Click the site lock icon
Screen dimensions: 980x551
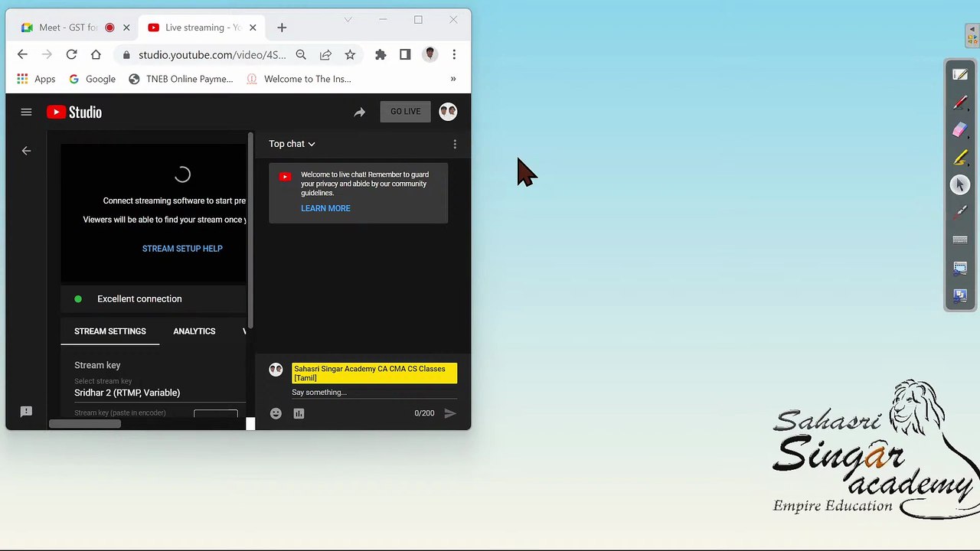[126, 55]
